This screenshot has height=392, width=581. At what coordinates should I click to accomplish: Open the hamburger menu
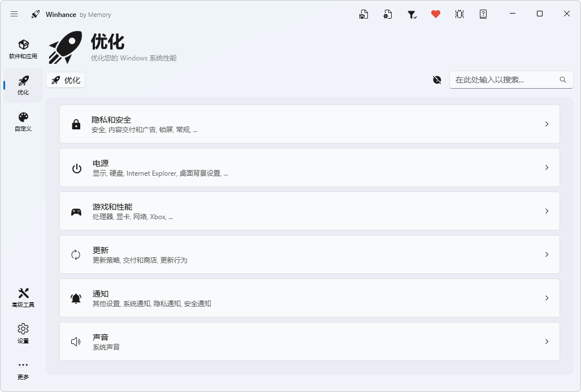[14, 14]
